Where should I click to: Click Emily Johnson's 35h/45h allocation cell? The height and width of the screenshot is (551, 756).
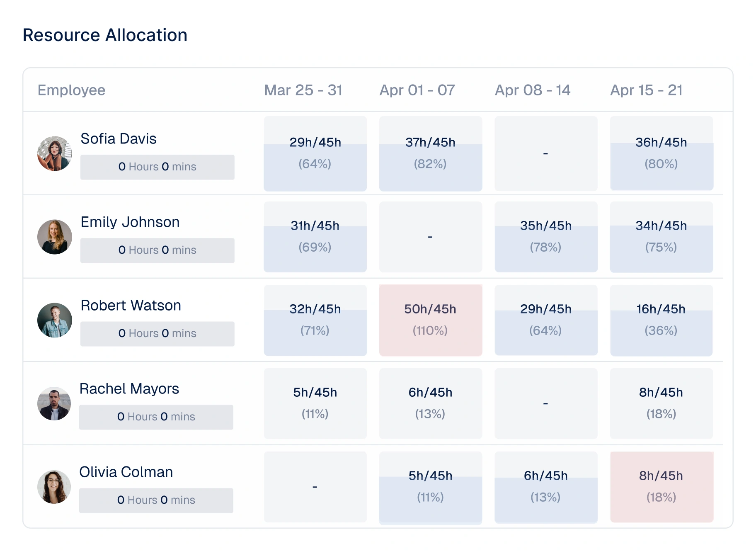point(546,237)
